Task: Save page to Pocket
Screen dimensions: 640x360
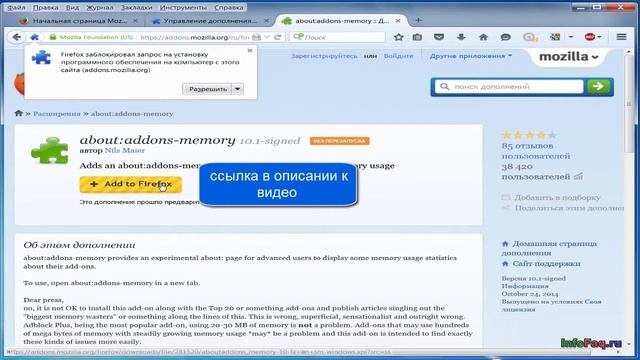Action: tap(439, 37)
